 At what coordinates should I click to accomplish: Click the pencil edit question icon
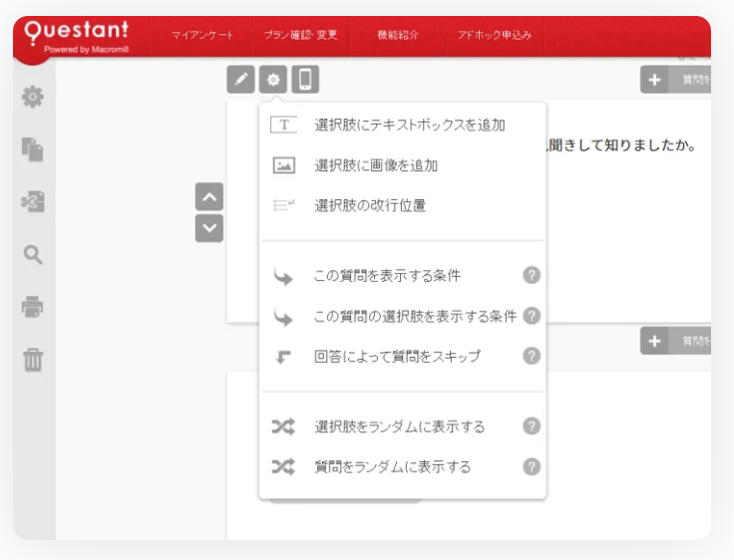coord(240,79)
